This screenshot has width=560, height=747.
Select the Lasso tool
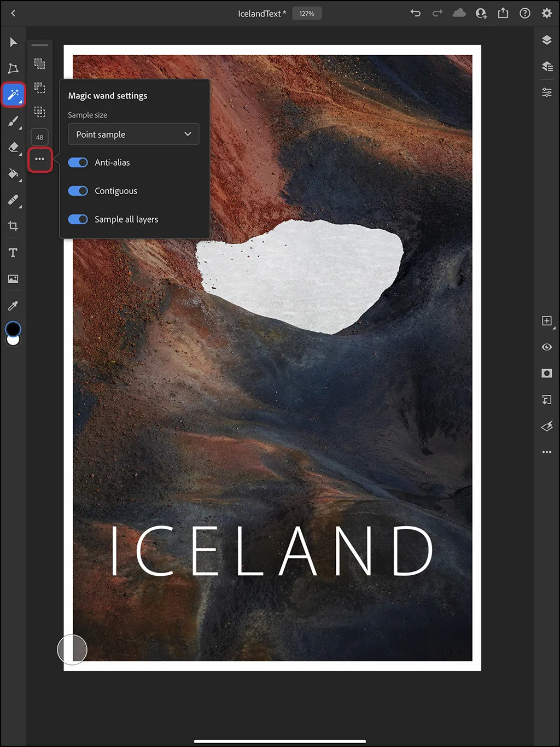click(13, 68)
